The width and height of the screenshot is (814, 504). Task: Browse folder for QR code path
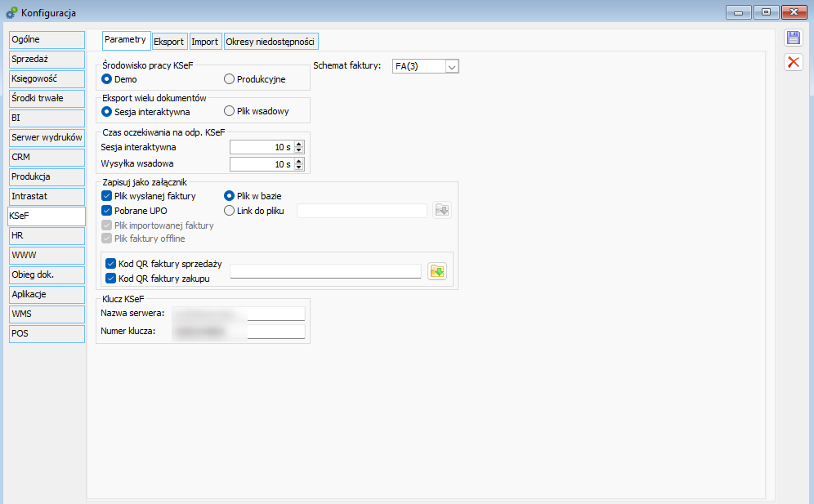437,271
